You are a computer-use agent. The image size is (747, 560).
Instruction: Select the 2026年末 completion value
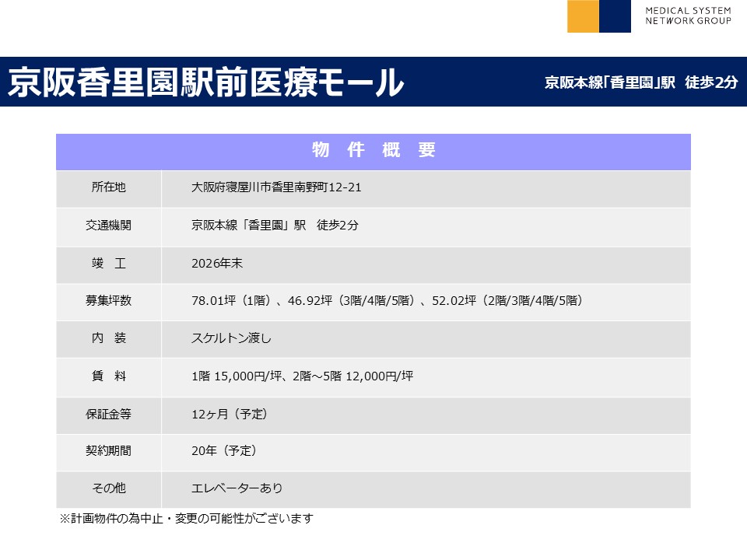click(217, 264)
